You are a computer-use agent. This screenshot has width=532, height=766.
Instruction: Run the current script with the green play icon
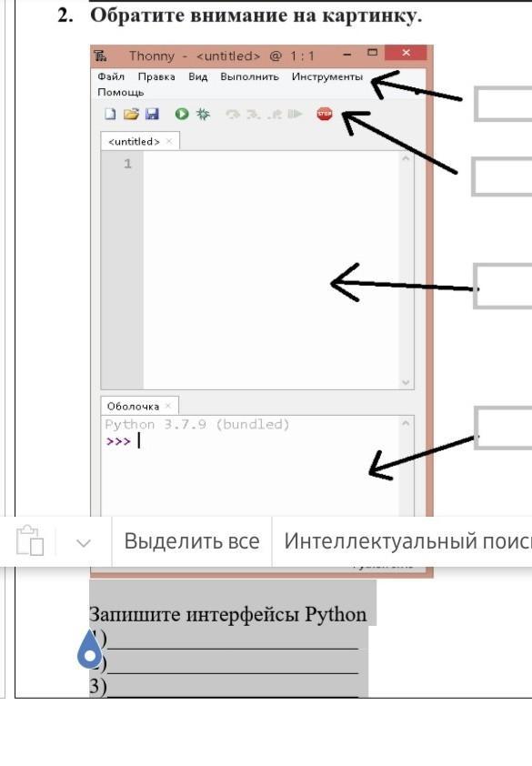point(182,114)
